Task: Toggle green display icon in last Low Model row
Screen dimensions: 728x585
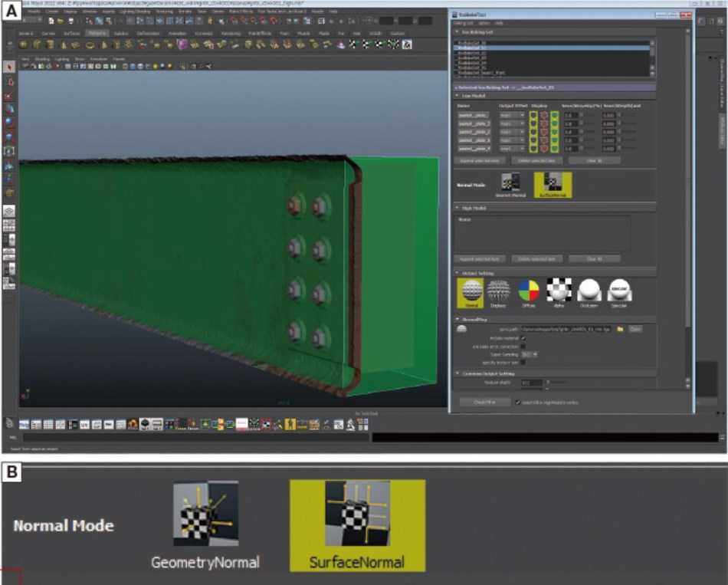Action: pyautogui.click(x=554, y=149)
